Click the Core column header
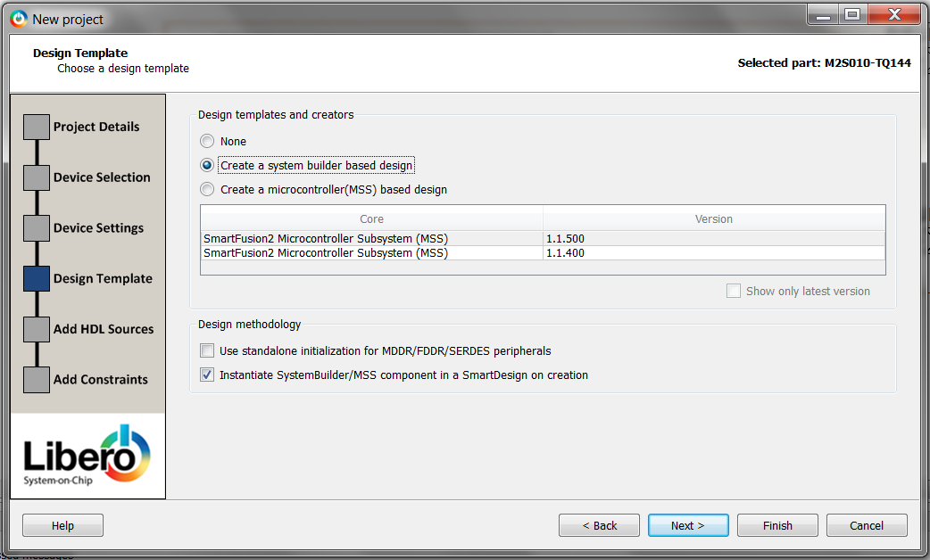Screen dimensions: 930x560 (x=371, y=219)
